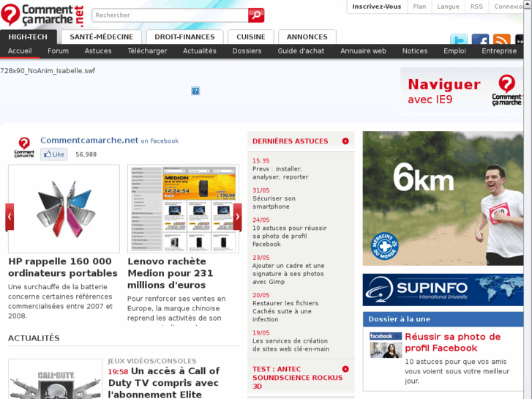
Task: Open the Connexion link
Action: tap(509, 7)
